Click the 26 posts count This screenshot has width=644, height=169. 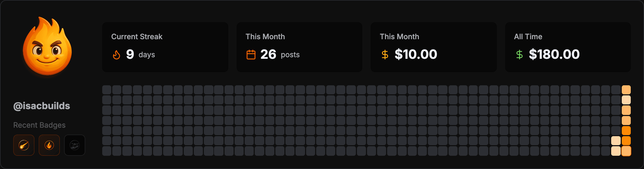pyautogui.click(x=268, y=54)
